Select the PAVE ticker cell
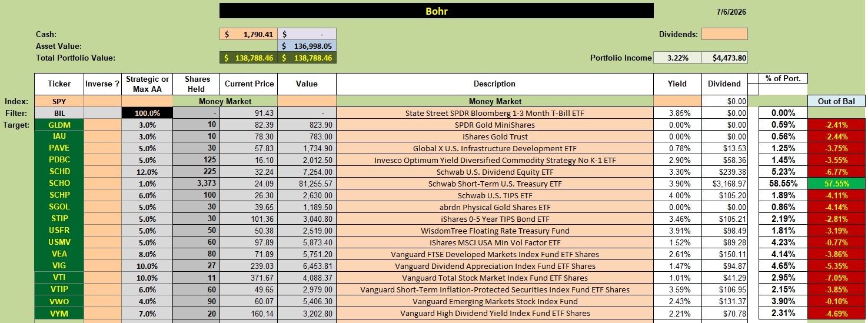Screen dimensions: 868x323 (x=59, y=148)
